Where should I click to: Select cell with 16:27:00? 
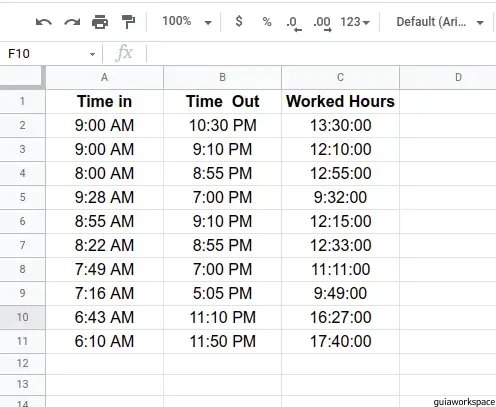coord(340,317)
